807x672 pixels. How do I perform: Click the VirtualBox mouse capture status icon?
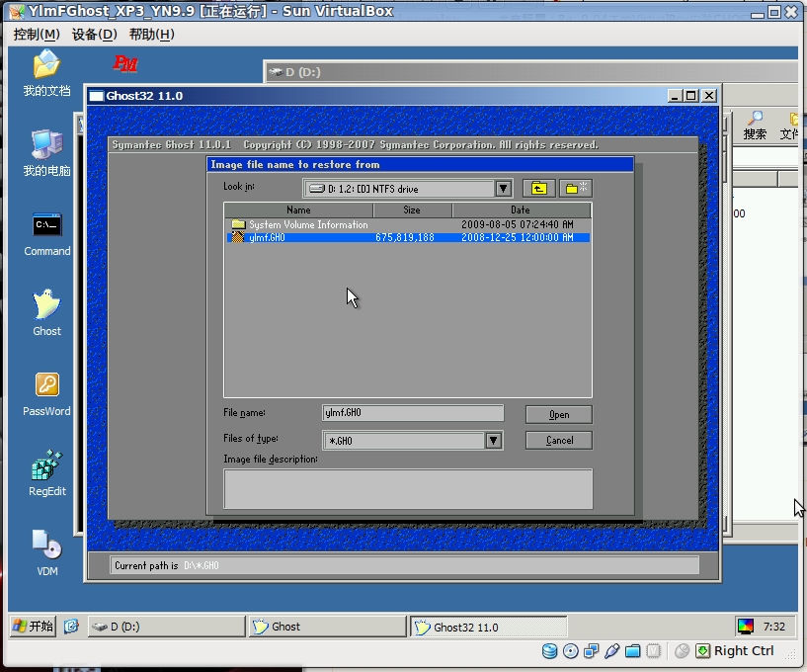pyautogui.click(x=682, y=651)
